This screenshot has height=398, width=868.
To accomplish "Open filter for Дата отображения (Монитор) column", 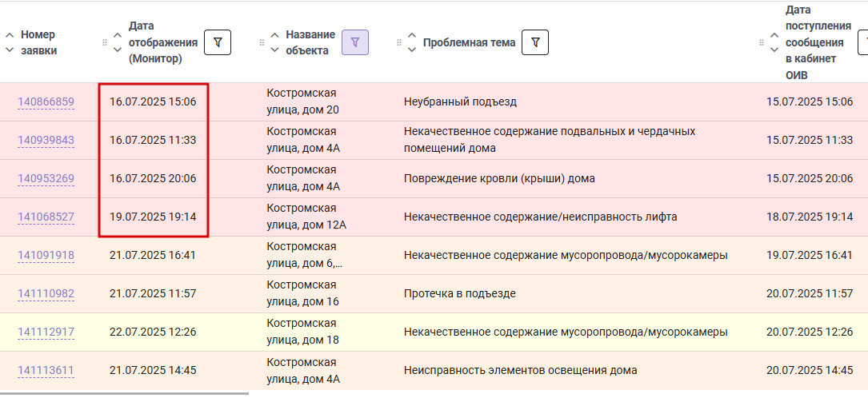I will pyautogui.click(x=218, y=42).
